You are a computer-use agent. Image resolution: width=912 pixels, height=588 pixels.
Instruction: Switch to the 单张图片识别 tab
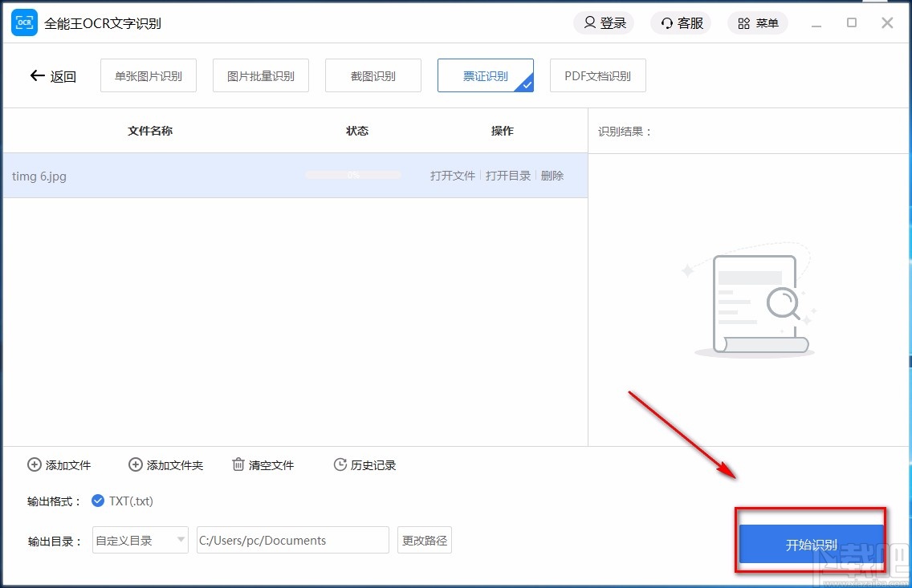[148, 75]
